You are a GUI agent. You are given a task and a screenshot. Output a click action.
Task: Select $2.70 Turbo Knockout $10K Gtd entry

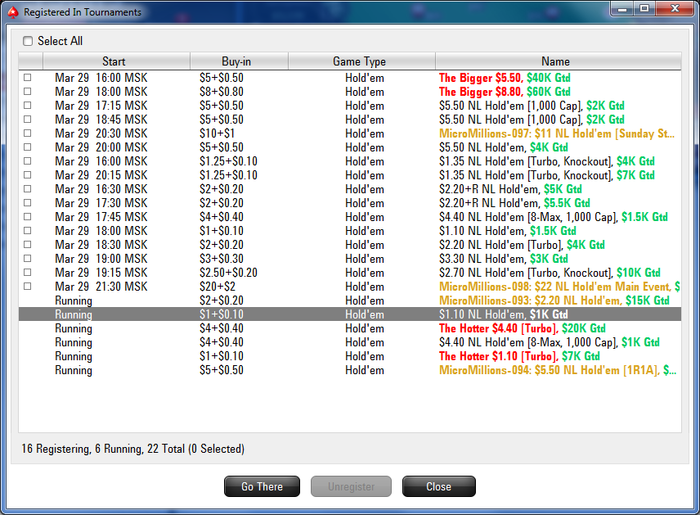(x=350, y=272)
